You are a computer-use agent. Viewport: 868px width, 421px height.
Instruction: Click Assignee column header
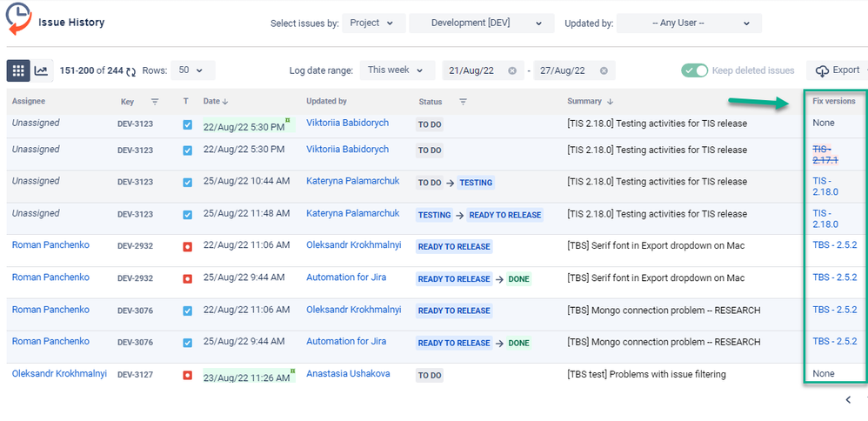click(x=29, y=102)
